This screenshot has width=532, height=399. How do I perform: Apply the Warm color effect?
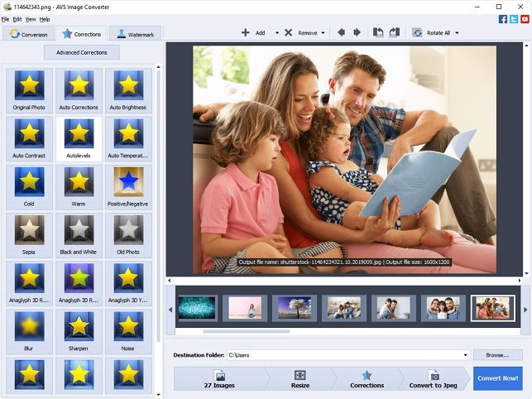click(79, 187)
